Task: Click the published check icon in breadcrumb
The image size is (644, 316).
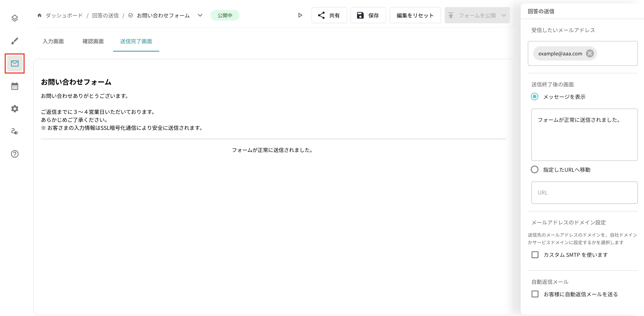Action: (x=130, y=16)
